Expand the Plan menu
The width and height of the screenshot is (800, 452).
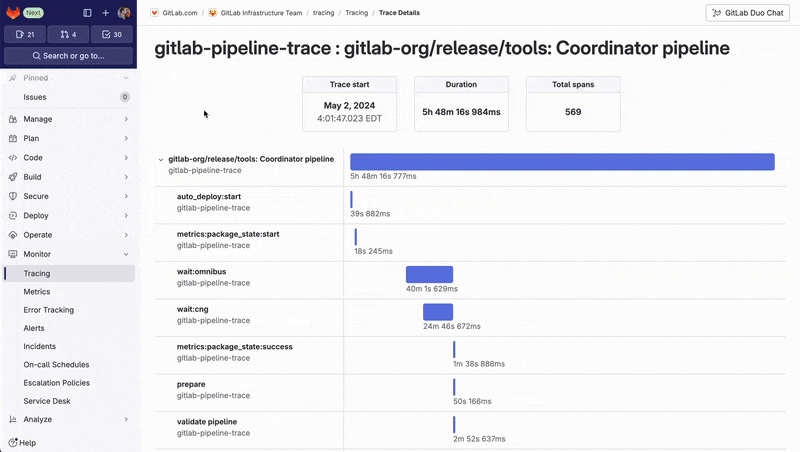(68, 138)
